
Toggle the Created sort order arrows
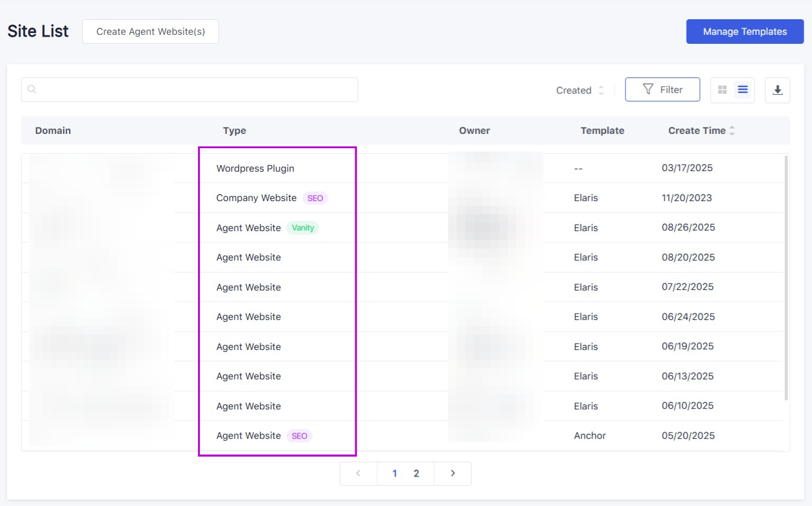(601, 90)
